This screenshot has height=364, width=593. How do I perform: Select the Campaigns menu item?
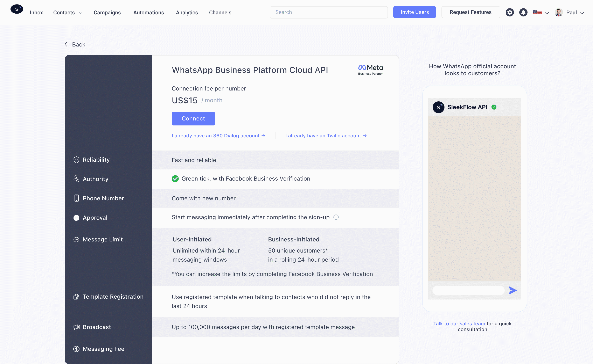(x=107, y=12)
